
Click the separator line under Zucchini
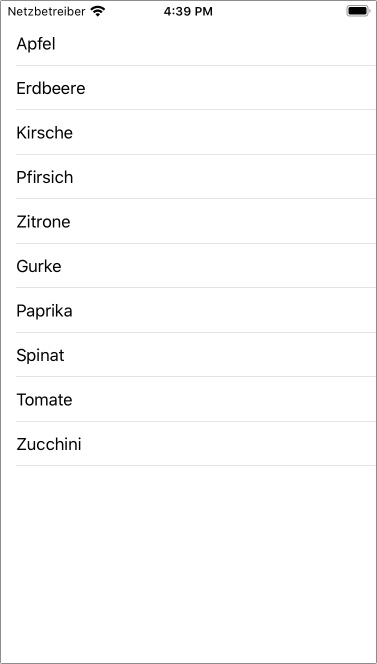coord(196,466)
